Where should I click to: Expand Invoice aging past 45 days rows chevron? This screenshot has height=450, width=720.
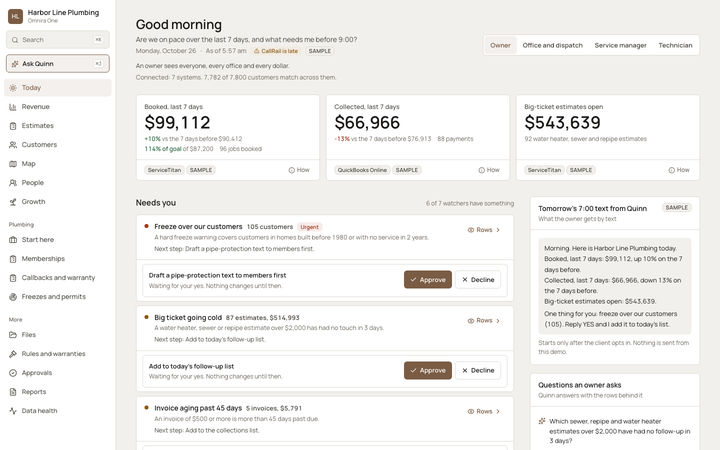pyautogui.click(x=498, y=412)
